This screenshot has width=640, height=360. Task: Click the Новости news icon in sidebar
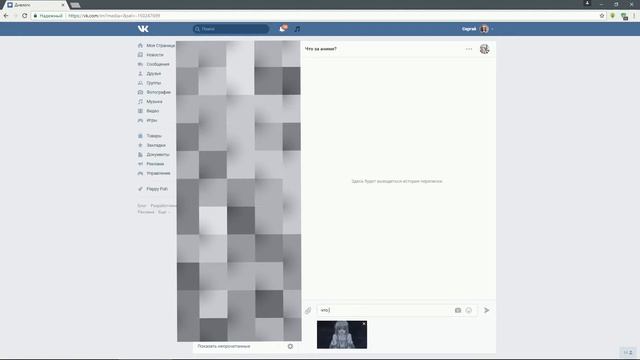[140, 55]
